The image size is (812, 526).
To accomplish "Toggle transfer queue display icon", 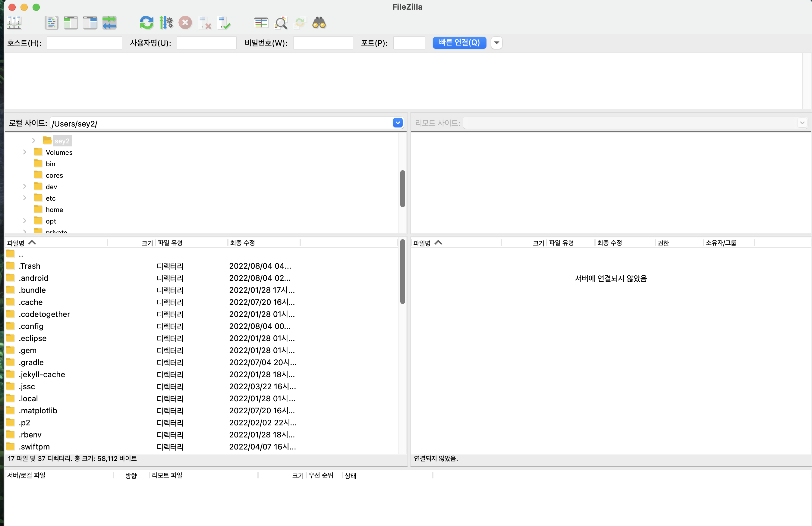I will [x=109, y=23].
